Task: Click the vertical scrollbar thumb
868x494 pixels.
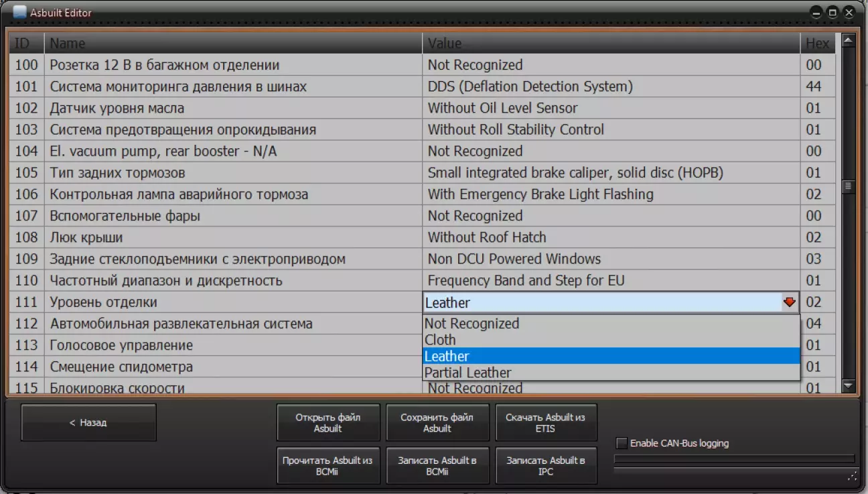Action: (x=849, y=186)
